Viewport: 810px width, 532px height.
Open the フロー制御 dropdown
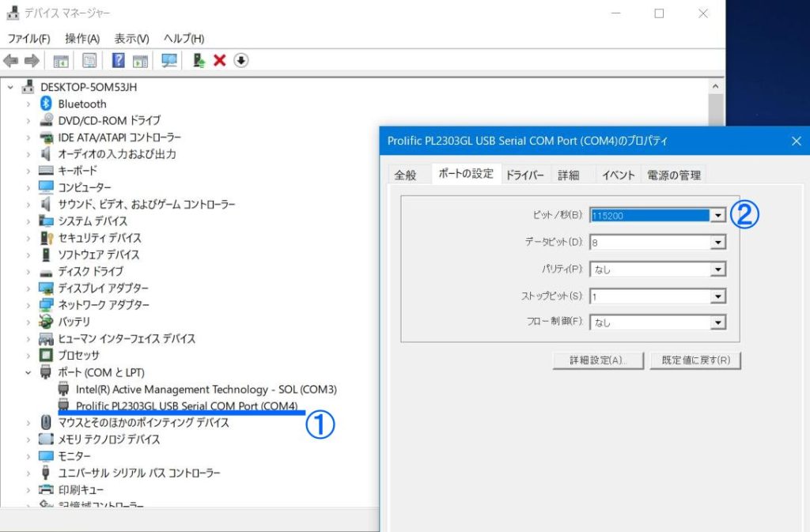(717, 323)
